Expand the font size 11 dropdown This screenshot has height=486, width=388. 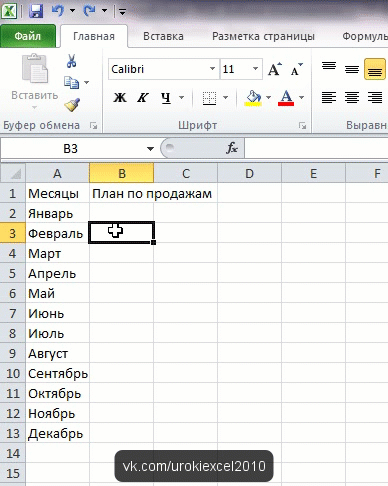pyautogui.click(x=255, y=69)
